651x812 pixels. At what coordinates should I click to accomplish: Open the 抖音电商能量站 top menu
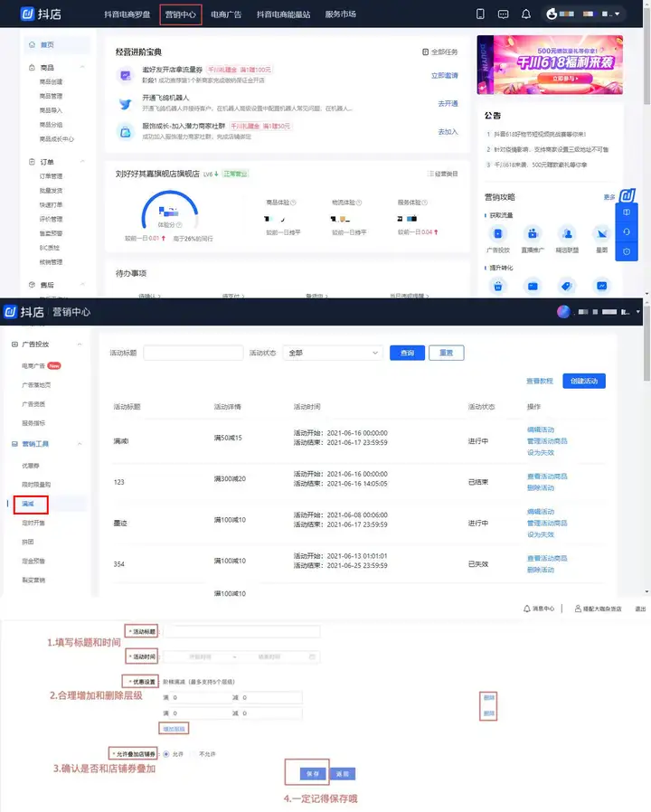(283, 14)
